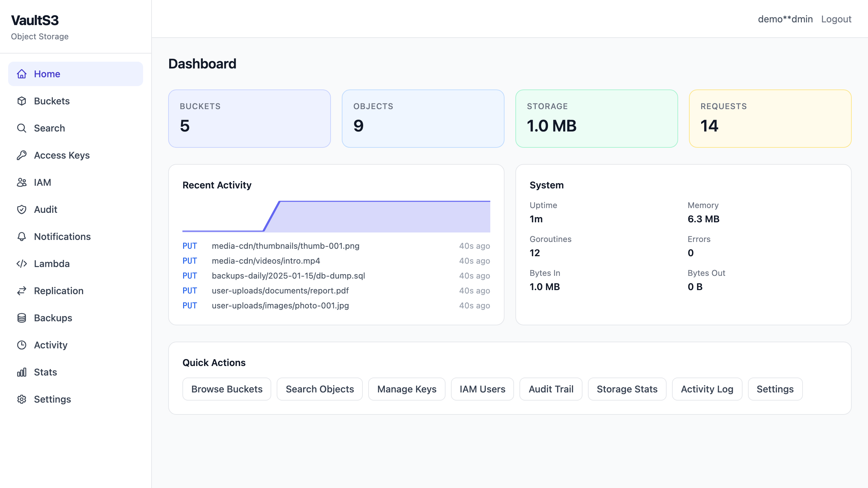Viewport: 868px width, 488px height.
Task: Go to Home in the sidebar
Action: pos(76,74)
